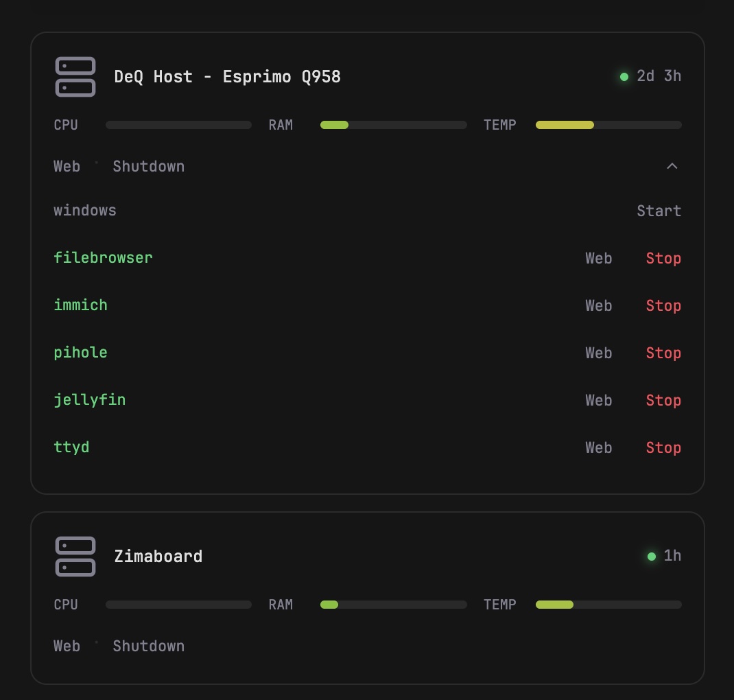Click the DeQ Host server icon
Image resolution: width=734 pixels, height=700 pixels.
pos(75,77)
